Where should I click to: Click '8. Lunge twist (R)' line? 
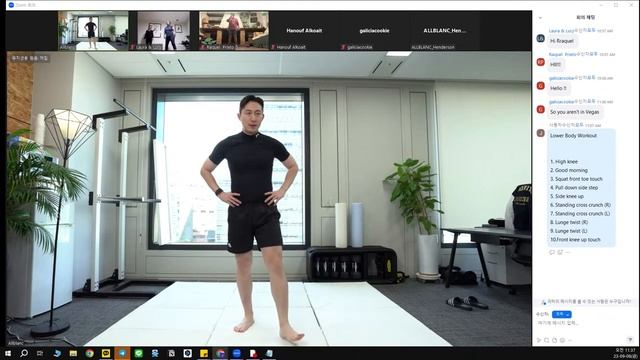(569, 222)
